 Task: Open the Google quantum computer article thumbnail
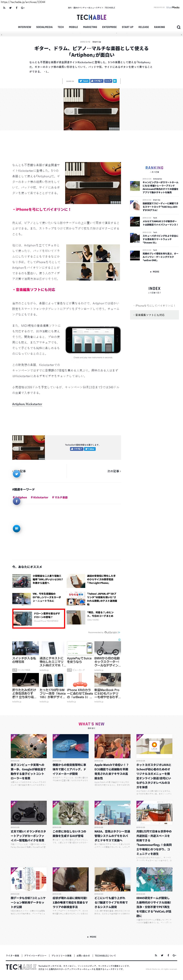tap(29, 746)
